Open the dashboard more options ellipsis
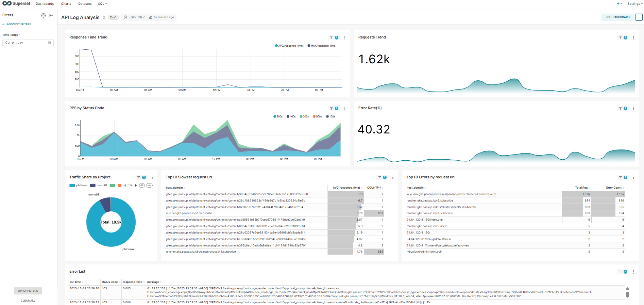 click(639, 17)
